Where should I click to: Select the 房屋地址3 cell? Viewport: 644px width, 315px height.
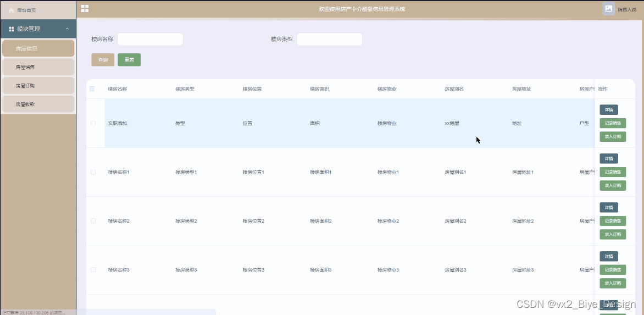(x=523, y=270)
